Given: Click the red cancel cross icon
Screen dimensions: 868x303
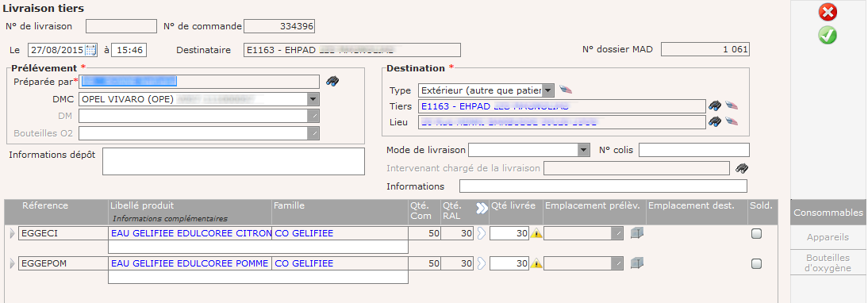Looking at the screenshot, I should coord(828,12).
